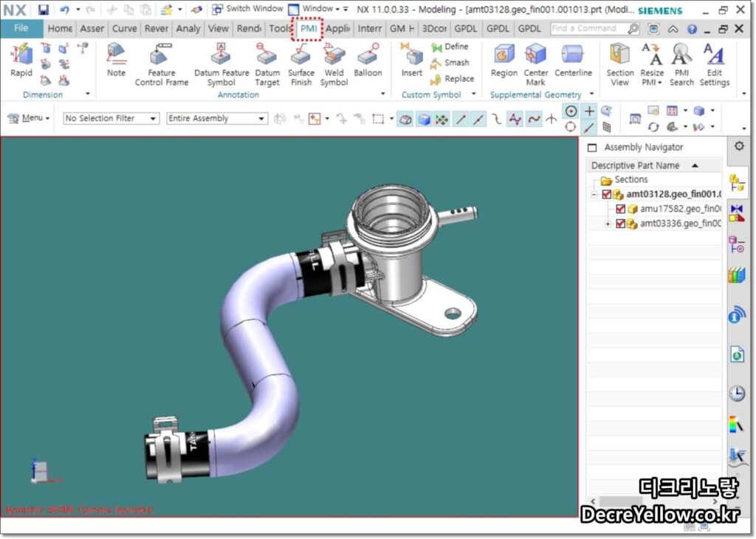Toggle checkbox for amu17582.geo_fin component
This screenshot has height=539, width=756.
click(620, 209)
